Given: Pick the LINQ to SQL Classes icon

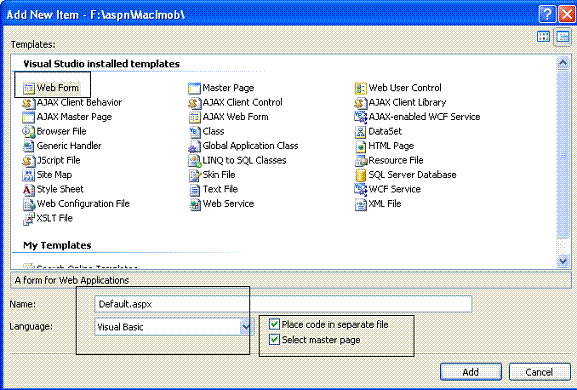Looking at the screenshot, I should tap(194, 161).
